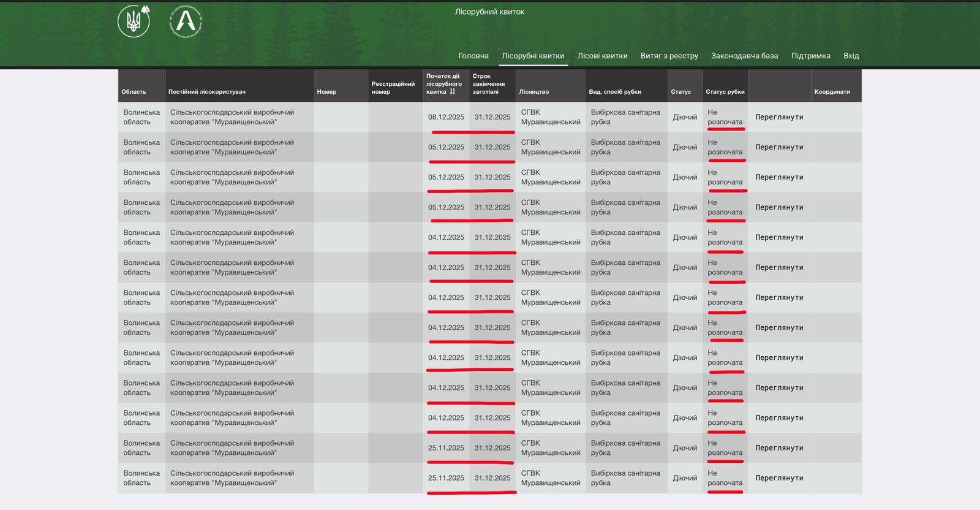Click the Область column header

tap(134, 92)
